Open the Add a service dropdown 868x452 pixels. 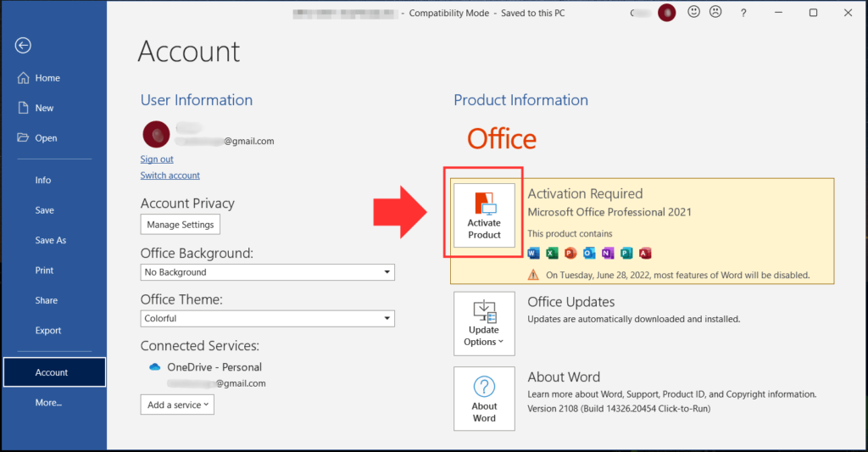click(x=177, y=405)
